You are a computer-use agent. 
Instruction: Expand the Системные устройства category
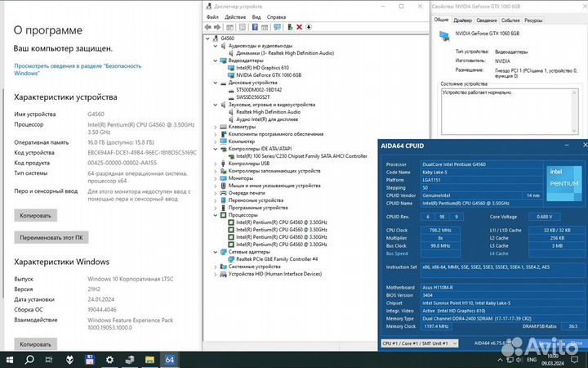[x=216, y=267]
